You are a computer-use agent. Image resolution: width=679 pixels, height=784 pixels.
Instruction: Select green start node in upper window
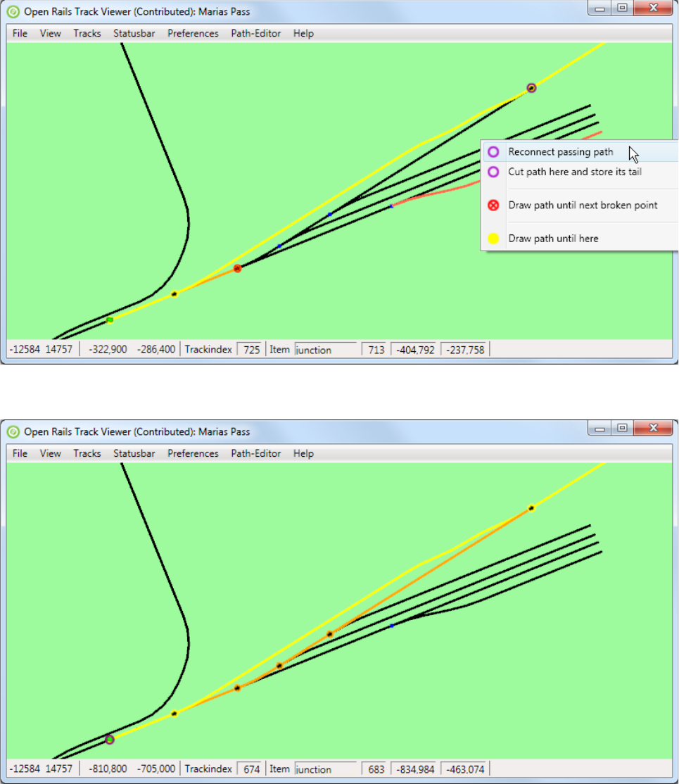[x=110, y=320]
